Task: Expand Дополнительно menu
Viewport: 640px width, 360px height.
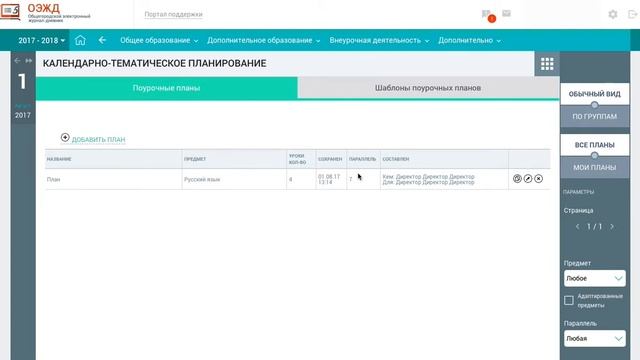Action: (469, 40)
